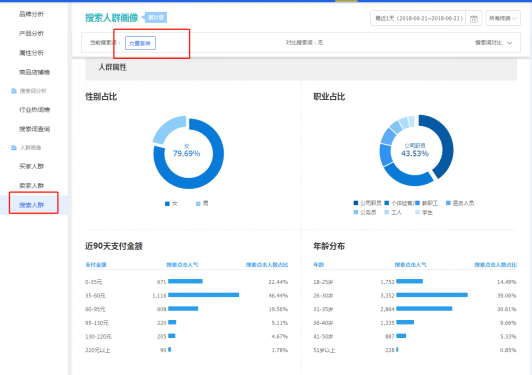
Task: Toggle the 医务人员 legend item
Action: [x=460, y=203]
